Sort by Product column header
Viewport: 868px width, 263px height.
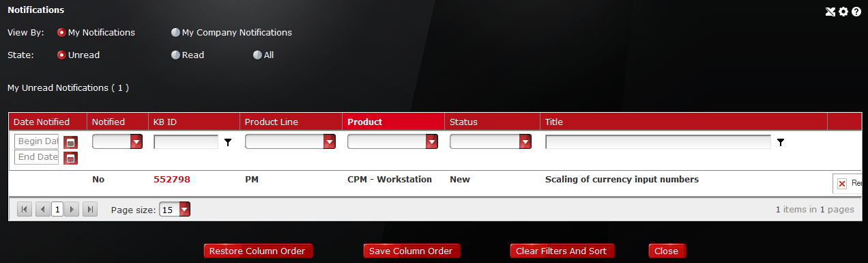pyautogui.click(x=365, y=122)
